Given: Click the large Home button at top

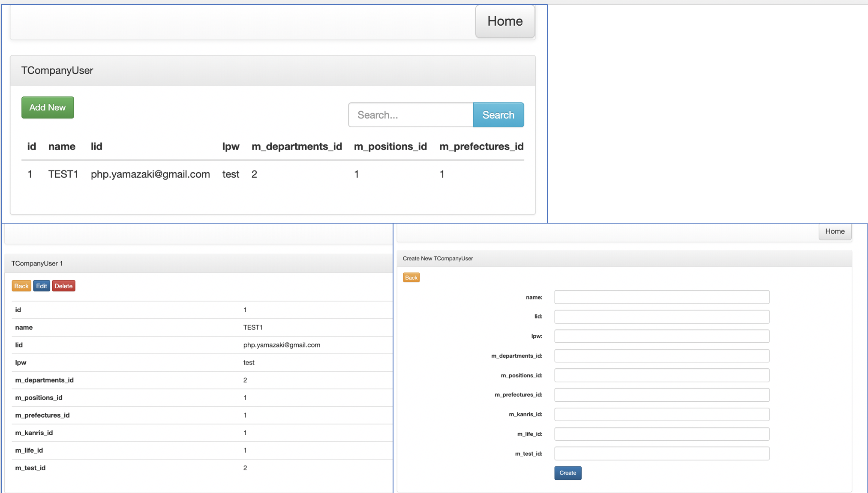Looking at the screenshot, I should 505,21.
